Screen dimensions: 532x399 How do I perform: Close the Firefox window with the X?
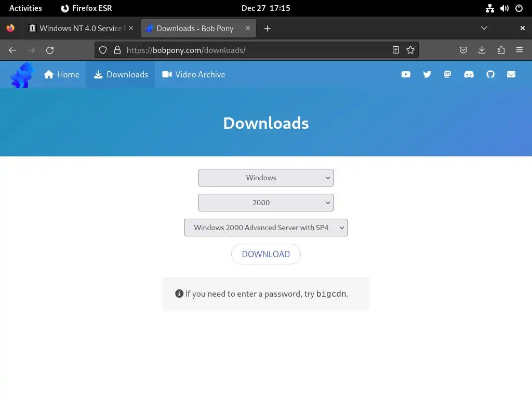tap(523, 28)
